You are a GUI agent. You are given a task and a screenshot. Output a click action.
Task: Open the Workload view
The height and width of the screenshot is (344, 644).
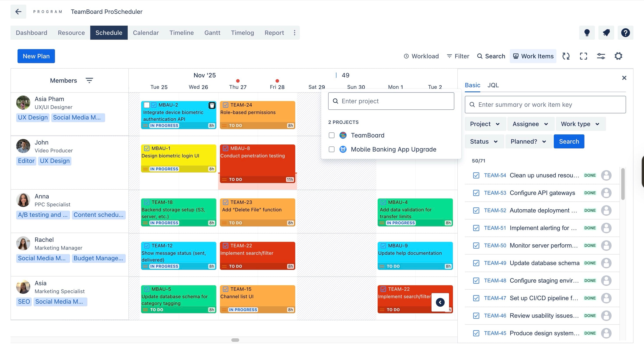421,56
